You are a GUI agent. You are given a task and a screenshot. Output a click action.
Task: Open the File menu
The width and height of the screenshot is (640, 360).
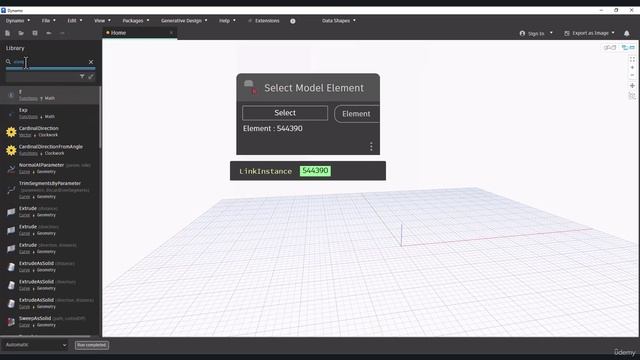click(x=48, y=20)
